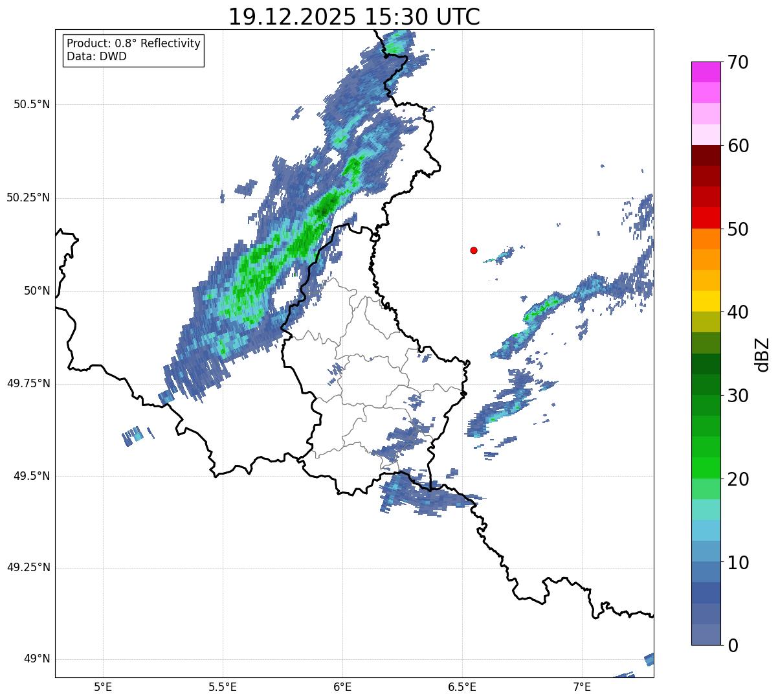Click the "49.25°N" latitude label
The image size is (778, 700).
28,568
